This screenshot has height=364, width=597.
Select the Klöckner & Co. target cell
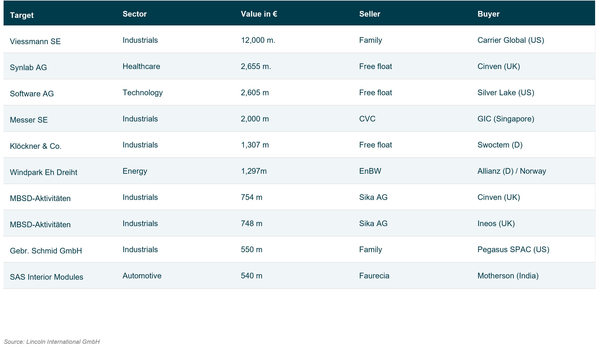[36, 146]
